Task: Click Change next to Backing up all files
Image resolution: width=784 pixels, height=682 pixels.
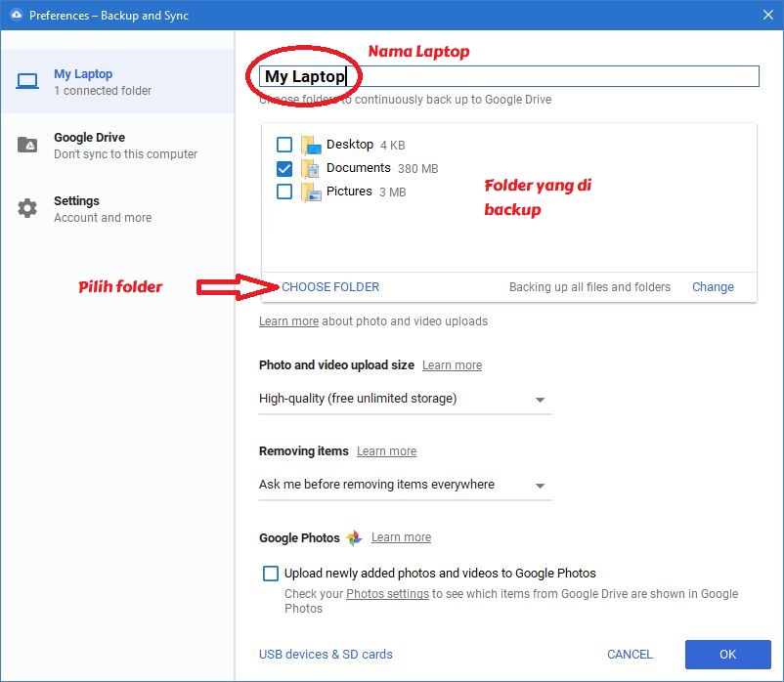Action: [713, 287]
